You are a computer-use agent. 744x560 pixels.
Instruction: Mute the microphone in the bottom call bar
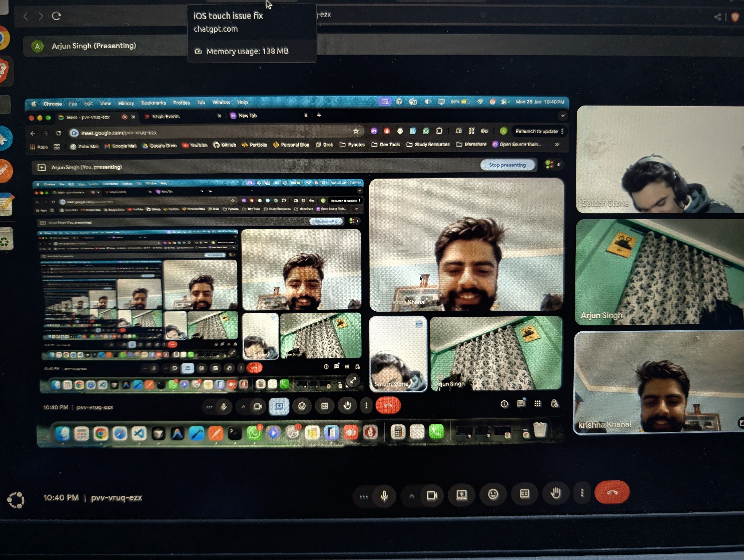click(x=384, y=496)
